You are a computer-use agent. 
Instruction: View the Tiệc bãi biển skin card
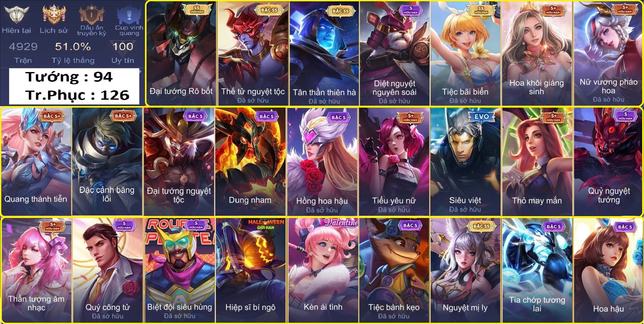tap(465, 53)
